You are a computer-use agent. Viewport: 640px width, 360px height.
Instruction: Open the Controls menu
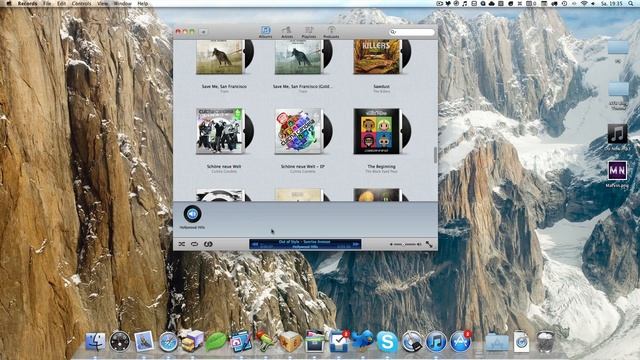click(x=81, y=3)
